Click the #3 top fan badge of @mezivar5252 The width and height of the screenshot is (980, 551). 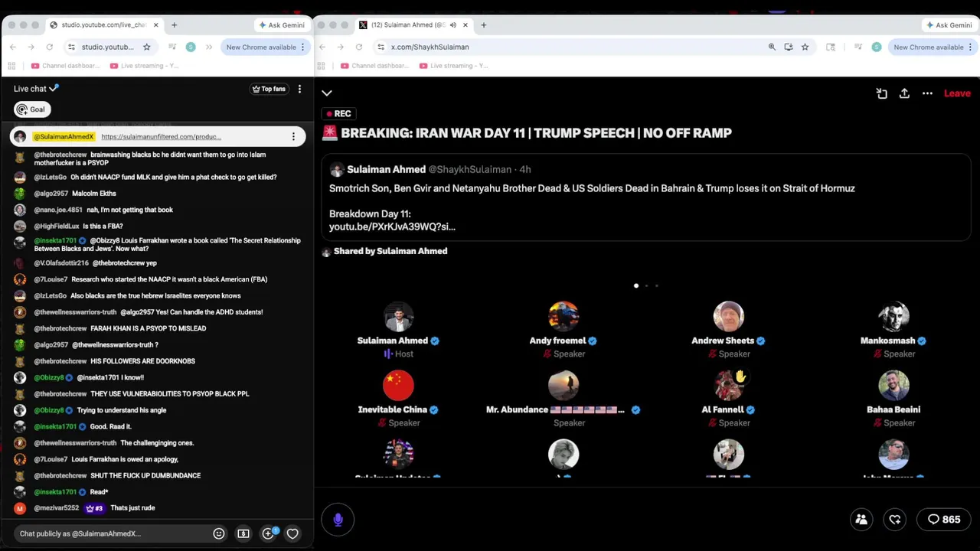pos(94,508)
